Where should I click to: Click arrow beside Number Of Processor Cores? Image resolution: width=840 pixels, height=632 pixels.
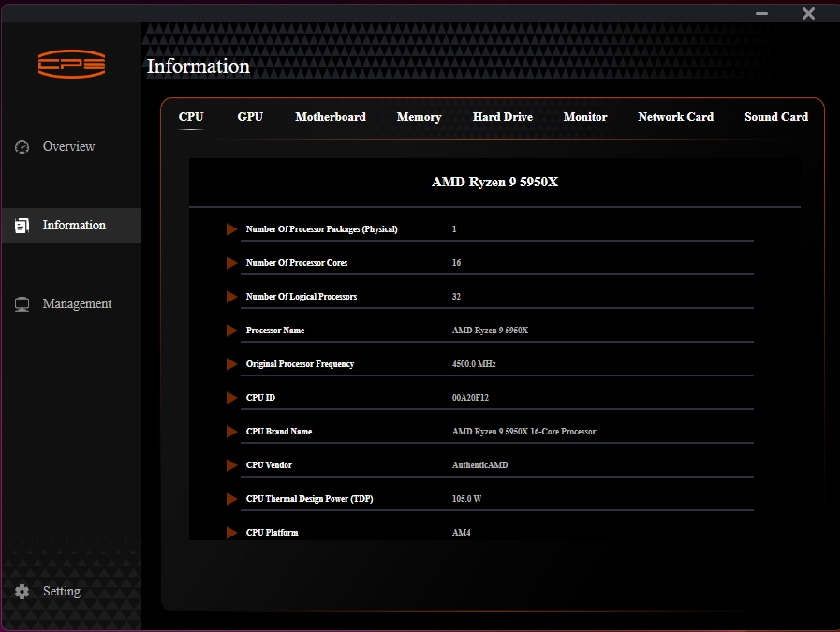pos(231,263)
